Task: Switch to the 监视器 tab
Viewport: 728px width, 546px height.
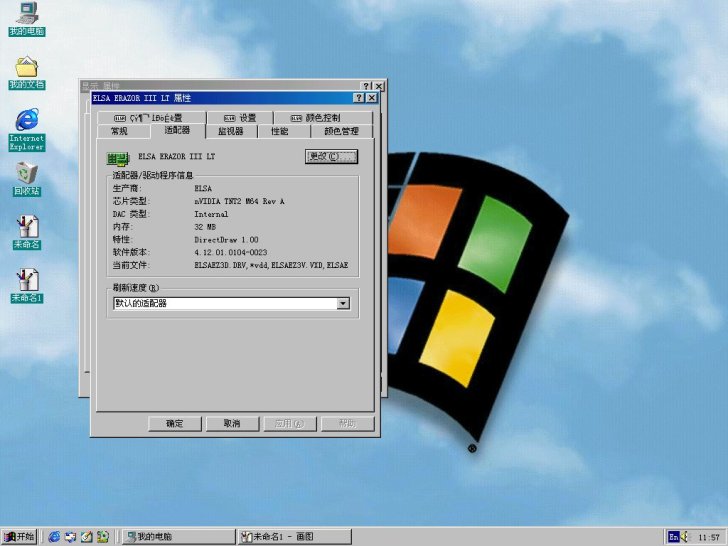Action: [231, 131]
